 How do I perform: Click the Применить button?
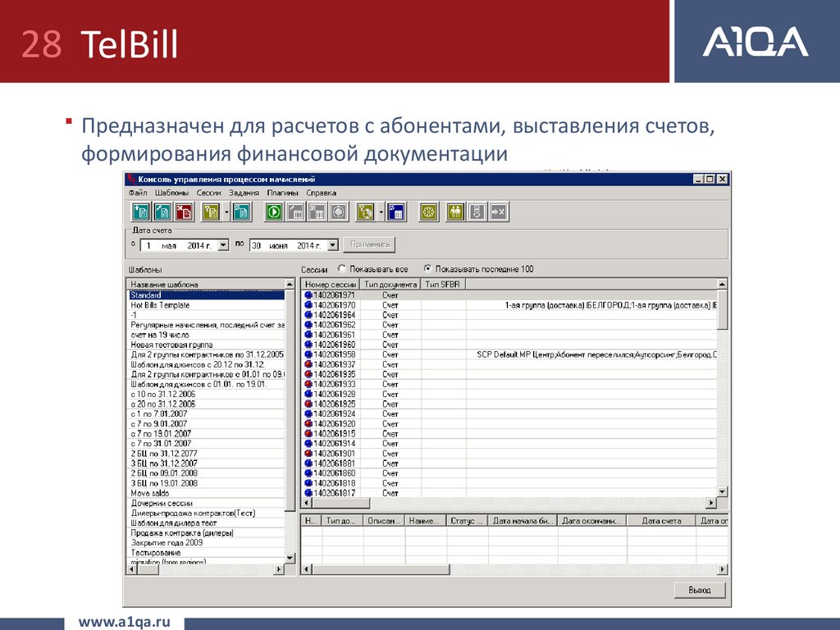[369, 244]
